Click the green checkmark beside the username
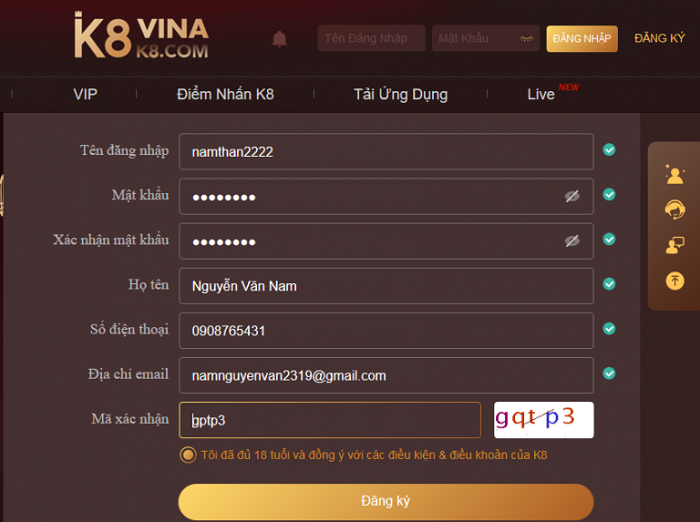 click(x=609, y=150)
